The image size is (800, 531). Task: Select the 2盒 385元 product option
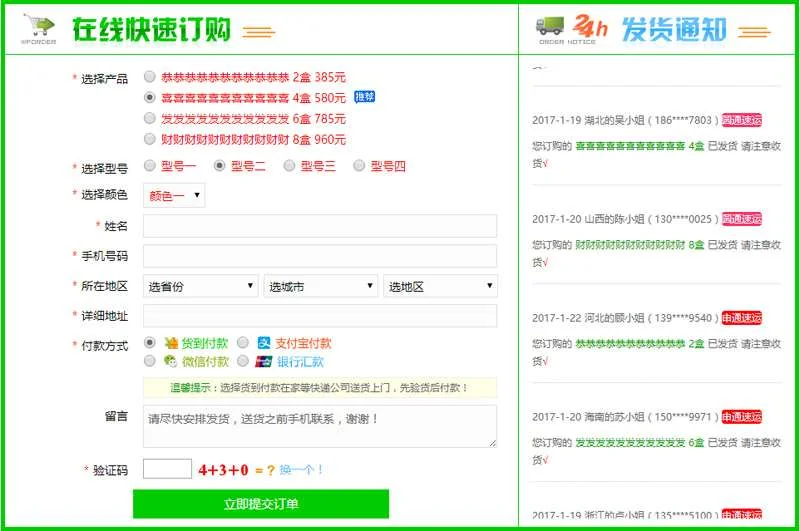pyautogui.click(x=150, y=77)
